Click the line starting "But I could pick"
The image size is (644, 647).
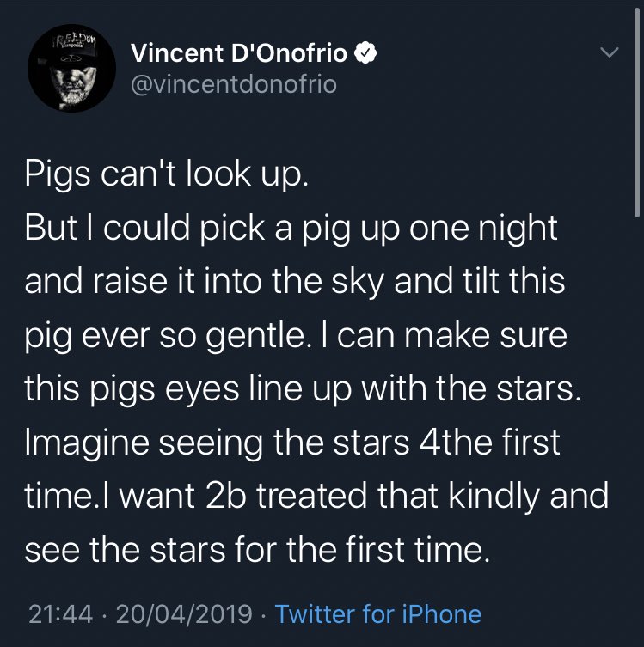click(291, 228)
